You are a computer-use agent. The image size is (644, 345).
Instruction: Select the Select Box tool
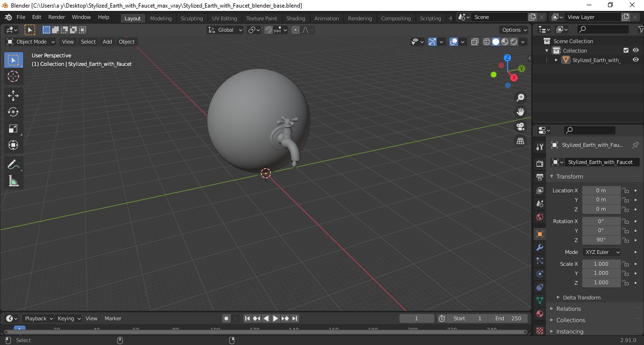[x=13, y=60]
